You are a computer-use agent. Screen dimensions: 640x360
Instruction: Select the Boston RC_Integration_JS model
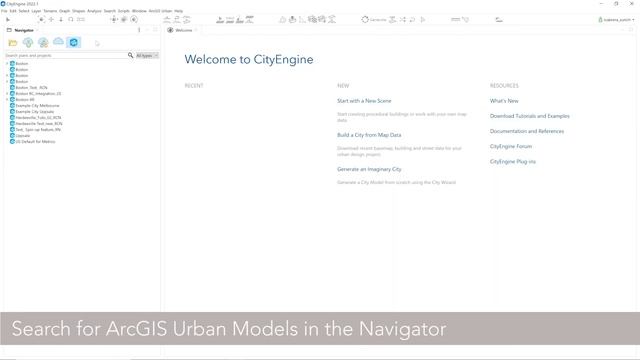click(36, 93)
